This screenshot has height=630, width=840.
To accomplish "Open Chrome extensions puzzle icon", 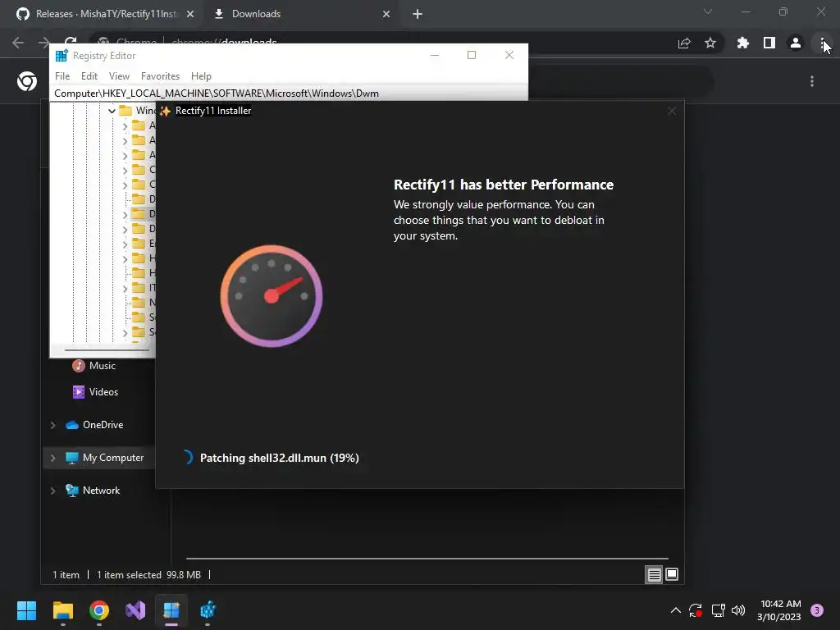I will pyautogui.click(x=743, y=43).
